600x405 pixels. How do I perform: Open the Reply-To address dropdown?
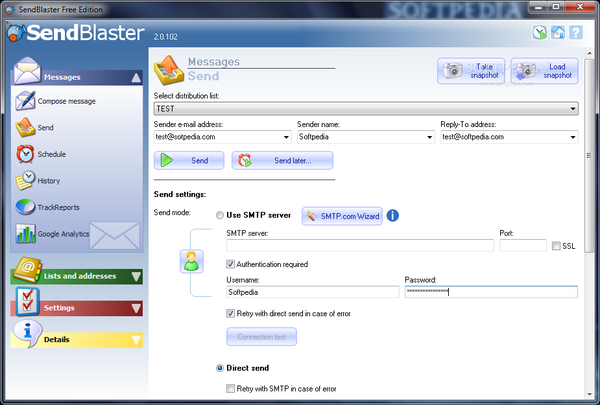pos(573,137)
